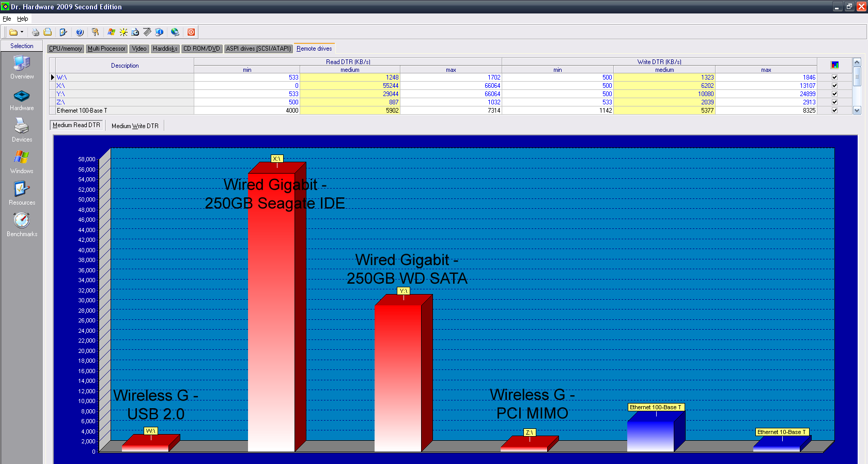
Task: Uncheck the Y:\ row checkbox
Action: point(834,94)
